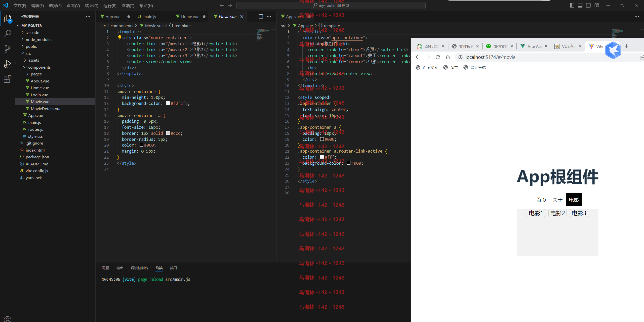The height and width of the screenshot is (322, 644).
Task: Click browser back arrow button
Action: tap(418, 57)
